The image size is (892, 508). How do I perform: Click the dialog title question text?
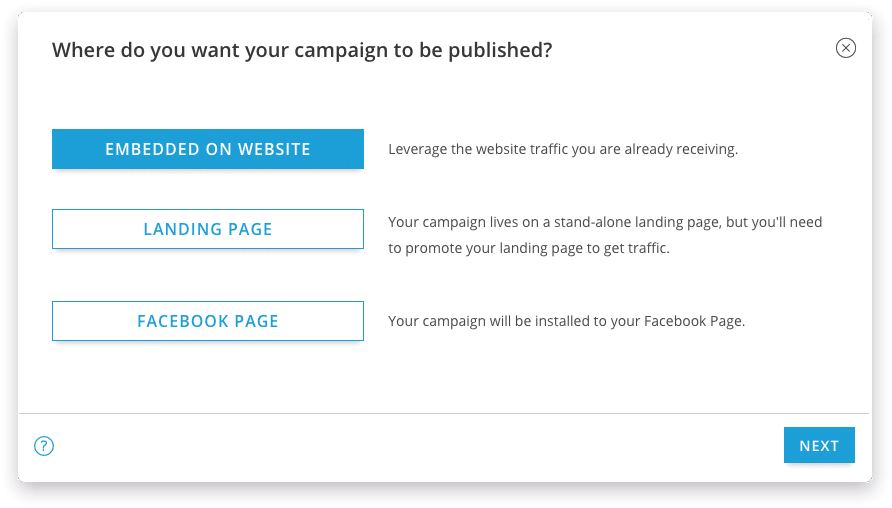302,50
